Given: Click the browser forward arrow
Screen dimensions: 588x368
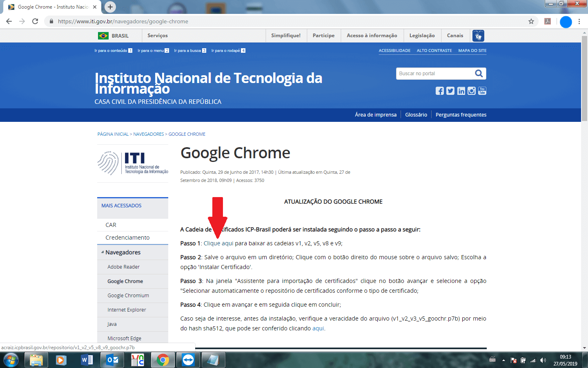Looking at the screenshot, I should [x=22, y=21].
